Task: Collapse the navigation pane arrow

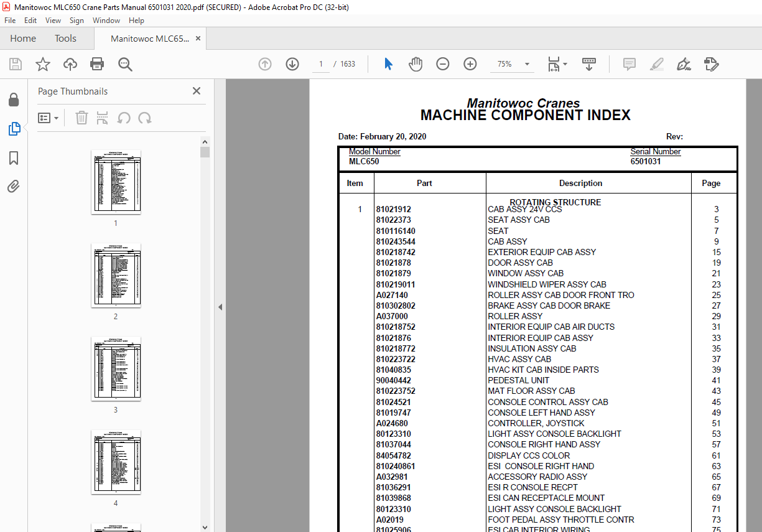Action: coord(220,307)
